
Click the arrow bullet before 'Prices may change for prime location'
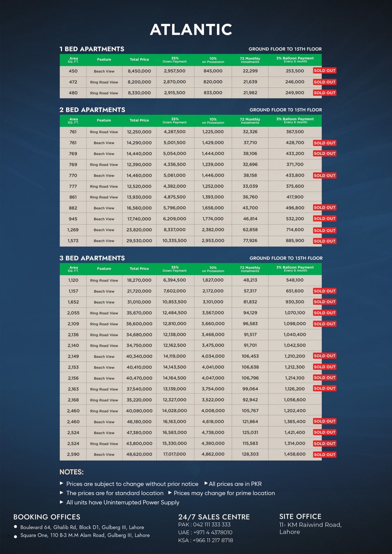[170, 493]
